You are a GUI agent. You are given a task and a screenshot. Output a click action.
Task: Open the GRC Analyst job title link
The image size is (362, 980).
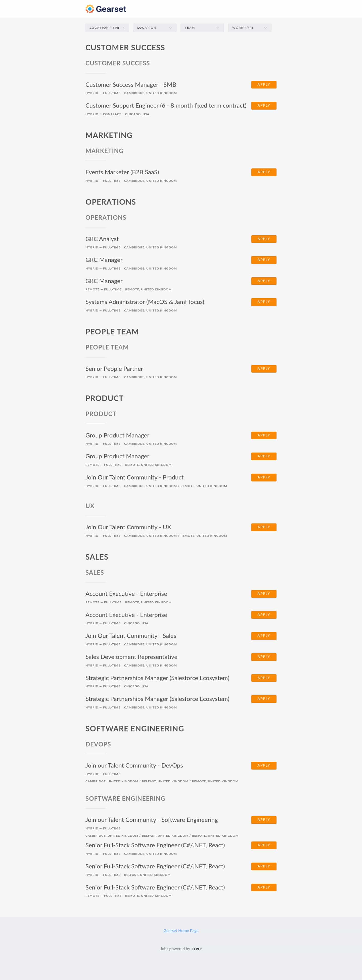102,239
